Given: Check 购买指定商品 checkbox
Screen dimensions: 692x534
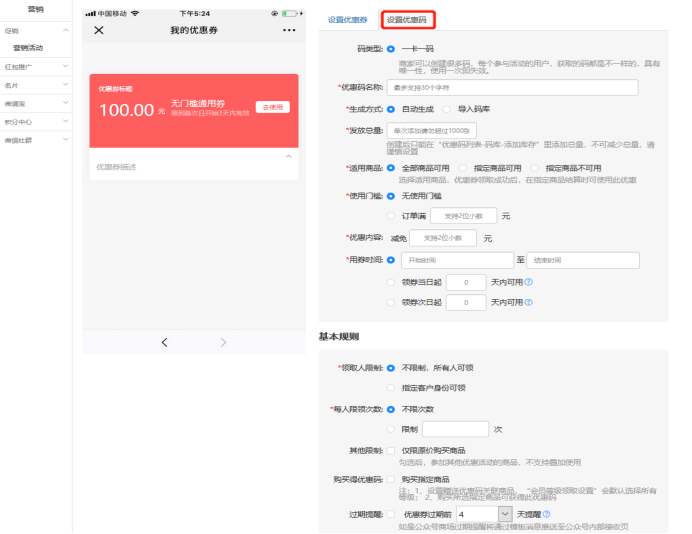Looking at the screenshot, I should point(391,479).
